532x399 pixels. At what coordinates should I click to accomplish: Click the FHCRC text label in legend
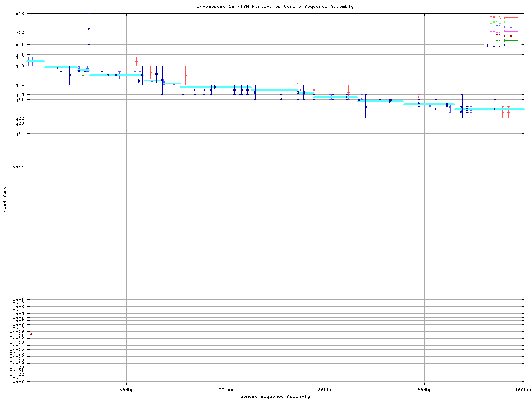click(x=494, y=45)
